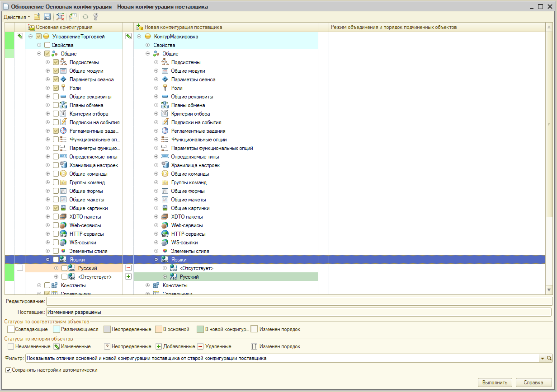The image size is (557, 392).
Task: Click the save floppy disk toolbar icon
Action: (47, 17)
